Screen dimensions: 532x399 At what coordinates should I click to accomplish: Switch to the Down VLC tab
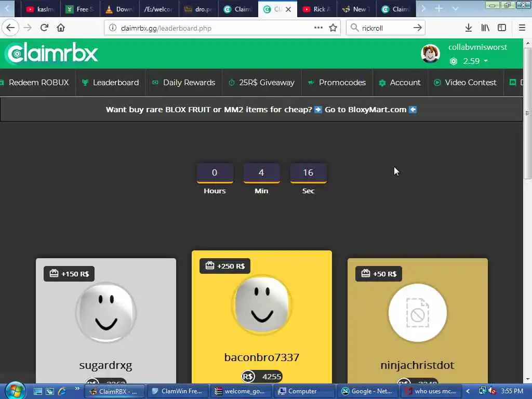click(x=119, y=9)
